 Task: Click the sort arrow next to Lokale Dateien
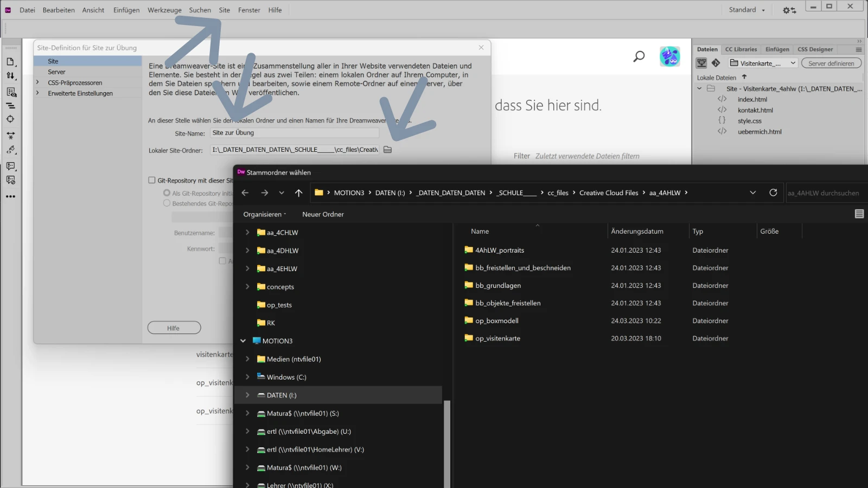[744, 77]
